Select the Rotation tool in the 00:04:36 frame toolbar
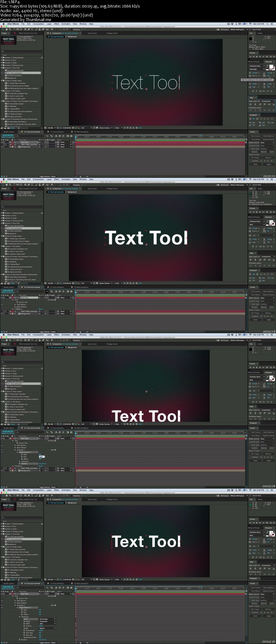Screen dimensions: 276x644 click(14, 496)
